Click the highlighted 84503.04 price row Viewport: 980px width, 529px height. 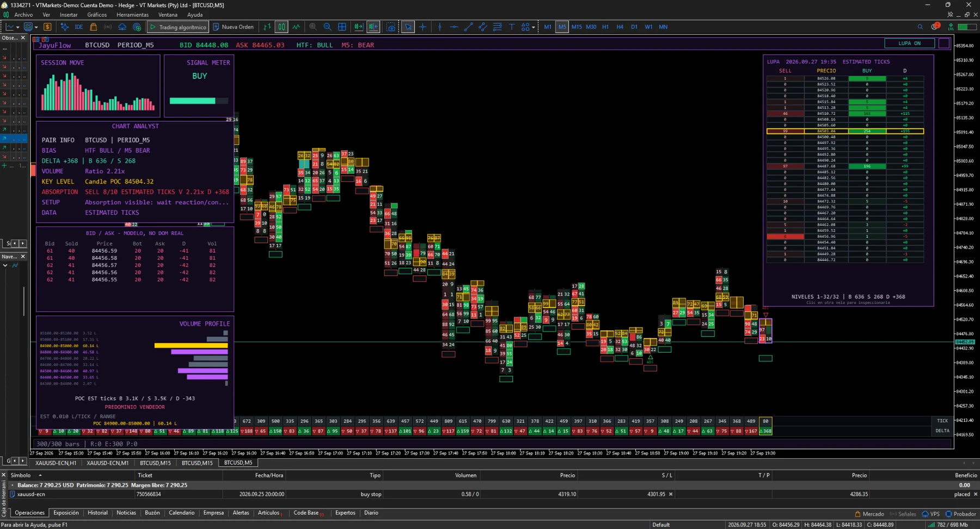(845, 131)
